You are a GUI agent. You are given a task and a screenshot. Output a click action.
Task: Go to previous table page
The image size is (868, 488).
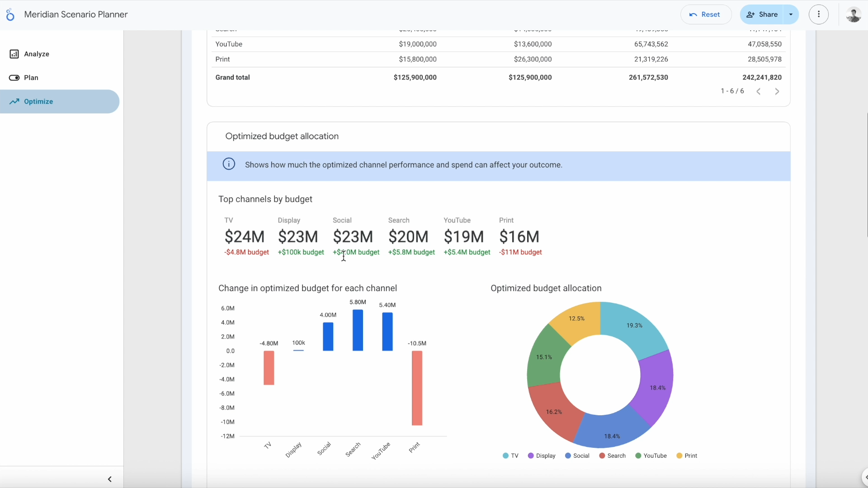coord(759,92)
